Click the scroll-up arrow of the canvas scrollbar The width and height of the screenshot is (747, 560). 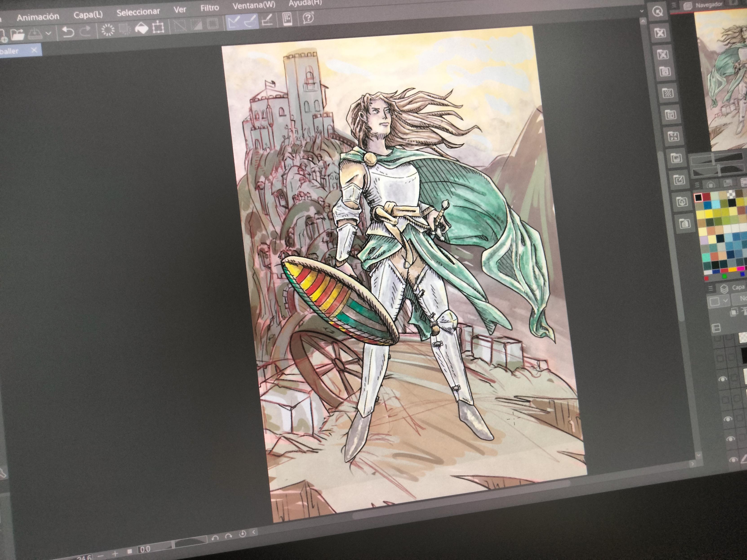click(x=643, y=21)
